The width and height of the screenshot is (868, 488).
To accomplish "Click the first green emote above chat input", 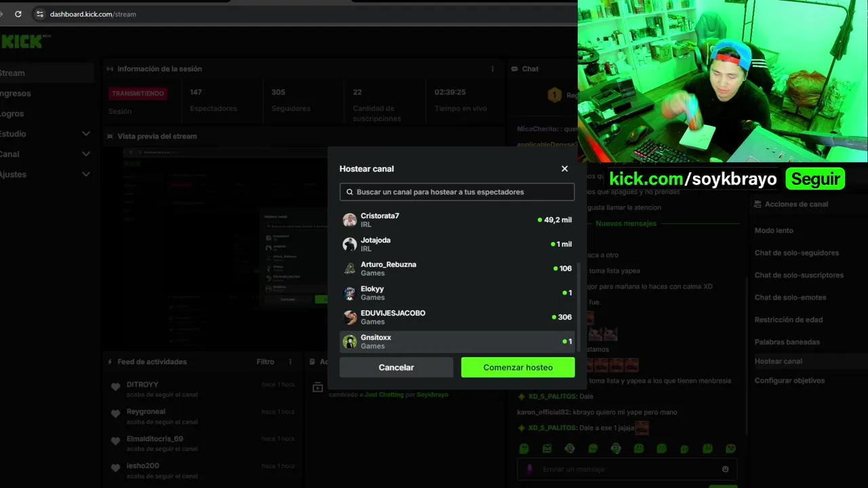I will [x=524, y=449].
